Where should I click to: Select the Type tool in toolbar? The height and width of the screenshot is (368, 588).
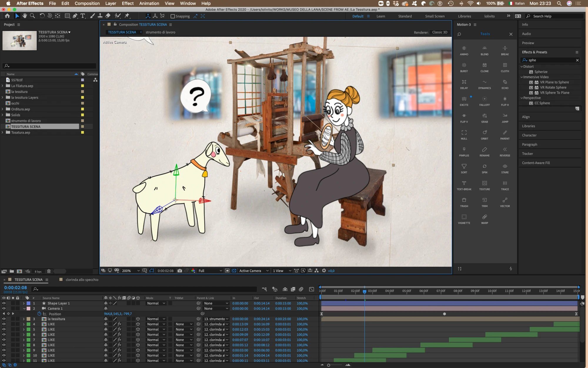[x=83, y=16]
